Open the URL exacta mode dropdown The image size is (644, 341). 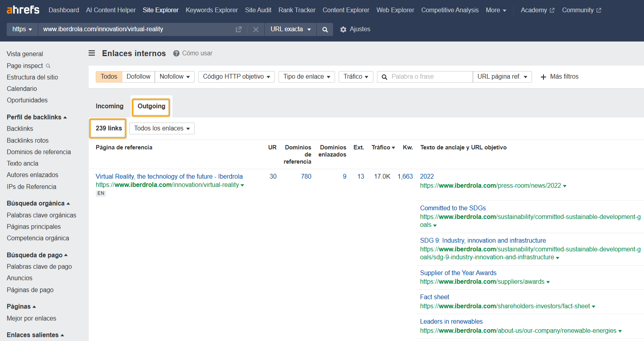click(291, 29)
